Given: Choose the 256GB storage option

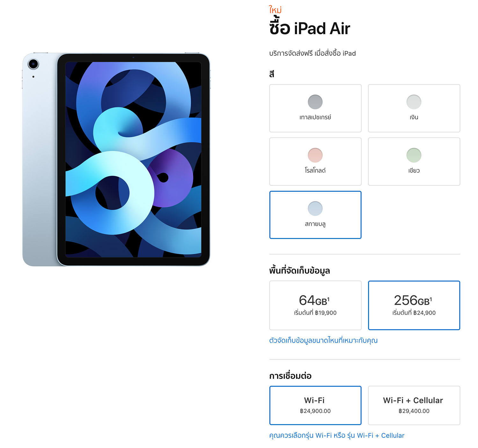Looking at the screenshot, I should (414, 305).
